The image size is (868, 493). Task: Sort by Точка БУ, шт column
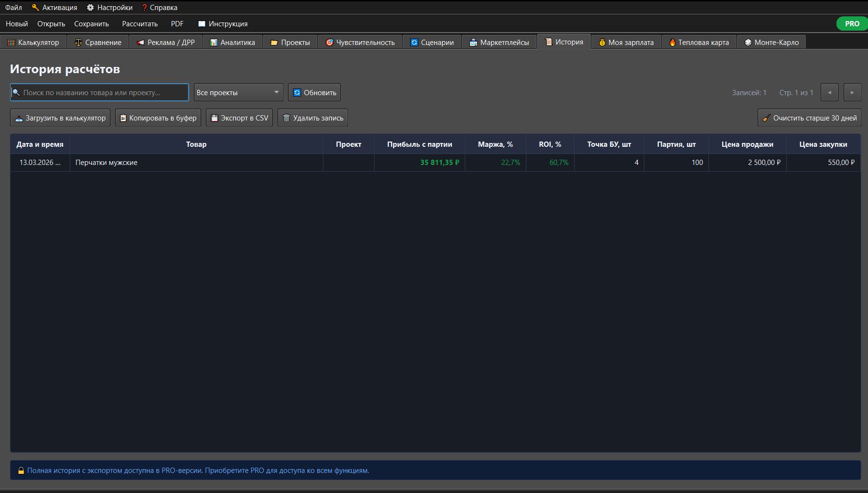click(x=609, y=144)
